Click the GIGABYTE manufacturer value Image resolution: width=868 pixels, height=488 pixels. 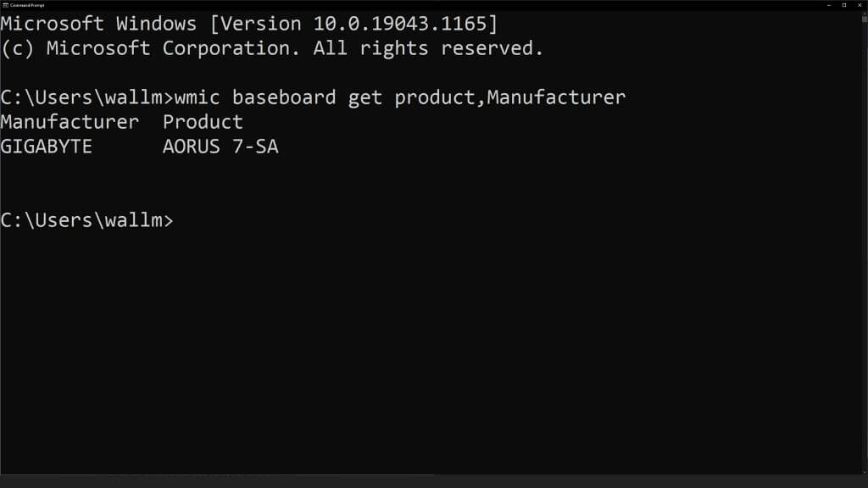click(x=46, y=147)
